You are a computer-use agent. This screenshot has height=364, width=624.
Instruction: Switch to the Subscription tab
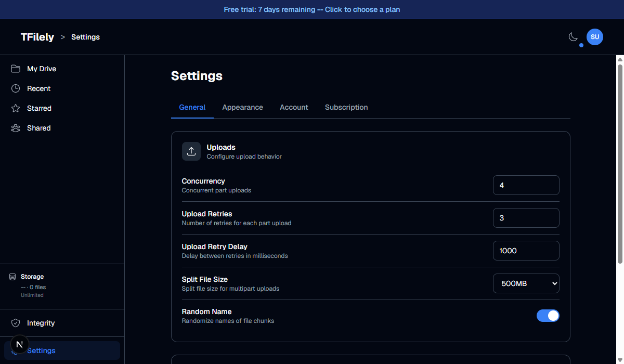[346, 107]
